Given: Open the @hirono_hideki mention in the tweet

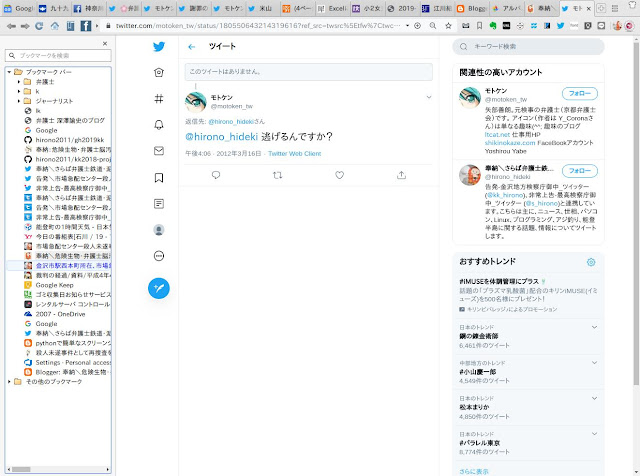Looking at the screenshot, I should tap(222, 137).
